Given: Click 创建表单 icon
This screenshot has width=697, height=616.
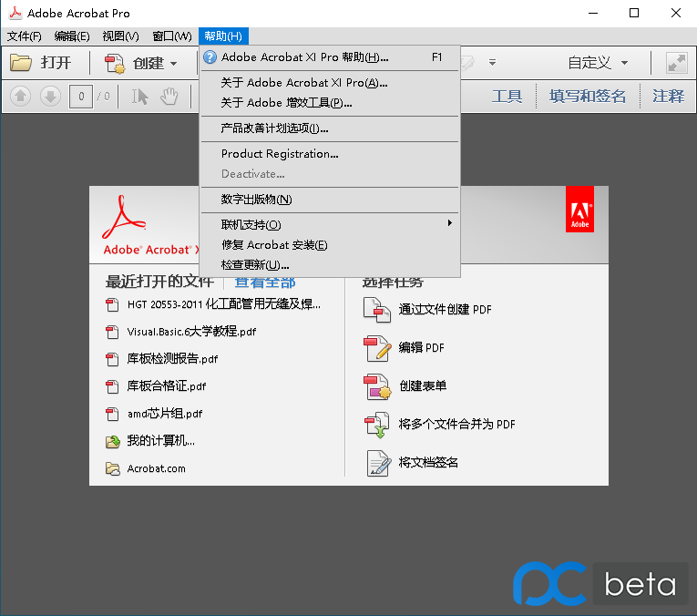Looking at the screenshot, I should point(377,386).
